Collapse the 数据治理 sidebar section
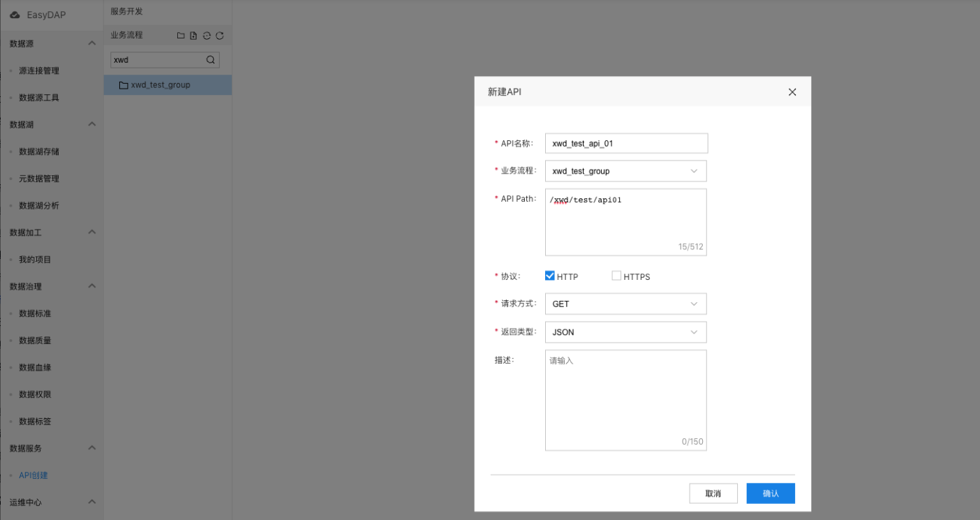980x520 pixels. click(91, 286)
